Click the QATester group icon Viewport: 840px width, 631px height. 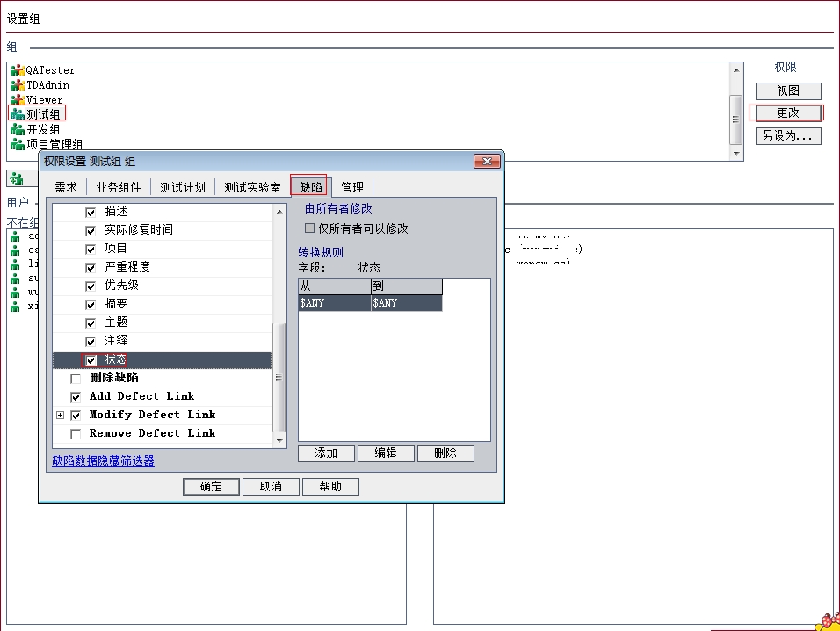(x=17, y=70)
